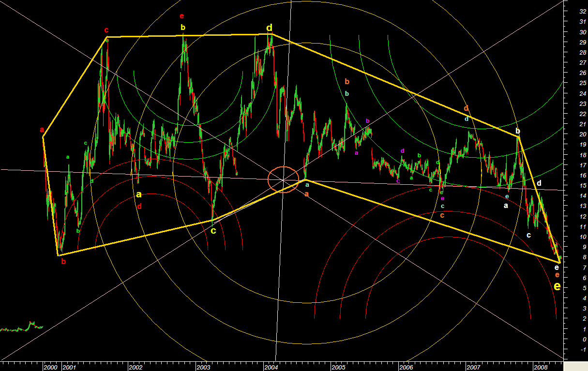Select large yellow 'd' wave label at 2004 peak
The width and height of the screenshot is (588, 371).
pyautogui.click(x=269, y=28)
